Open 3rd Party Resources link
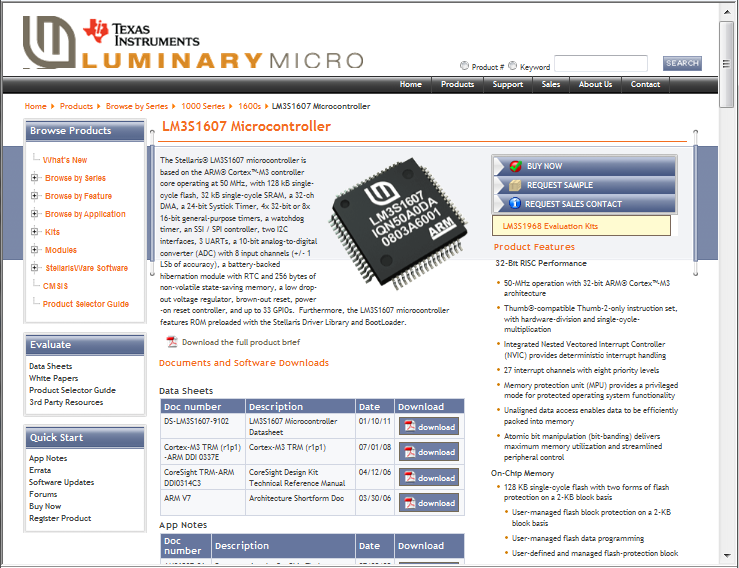This screenshot has height=568, width=739. coord(66,402)
